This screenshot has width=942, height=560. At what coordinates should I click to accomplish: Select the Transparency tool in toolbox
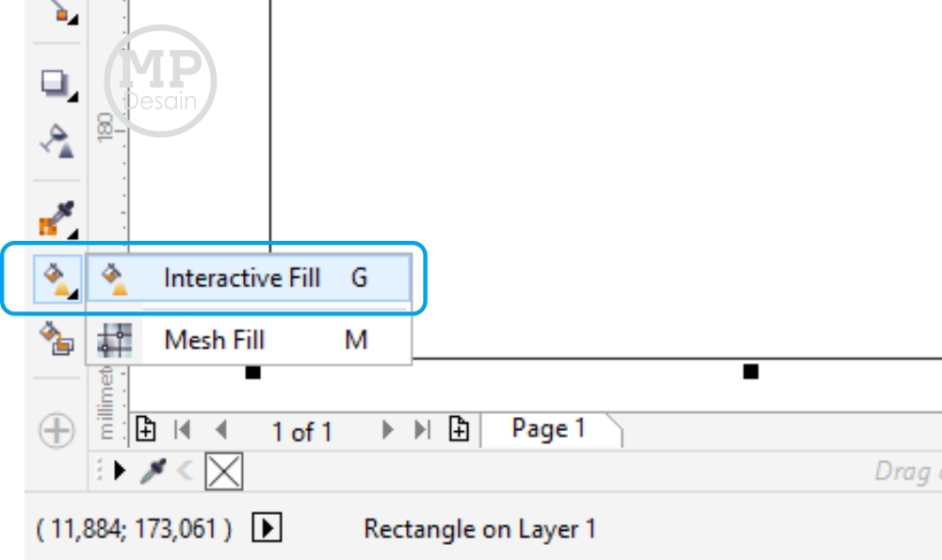pos(57,141)
